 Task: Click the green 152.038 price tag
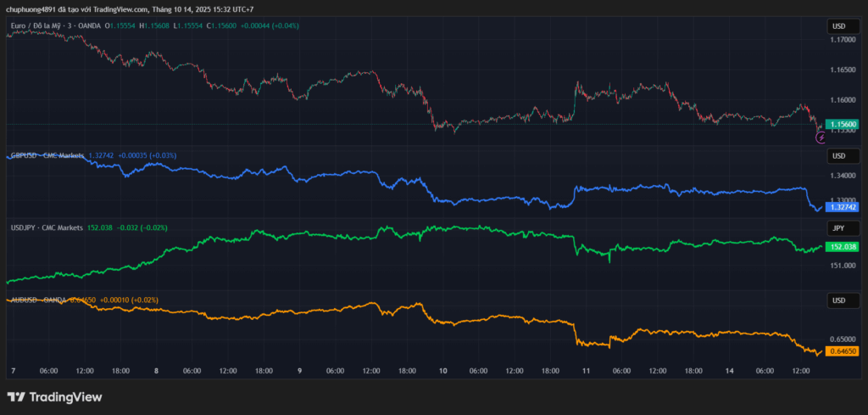[x=844, y=247]
